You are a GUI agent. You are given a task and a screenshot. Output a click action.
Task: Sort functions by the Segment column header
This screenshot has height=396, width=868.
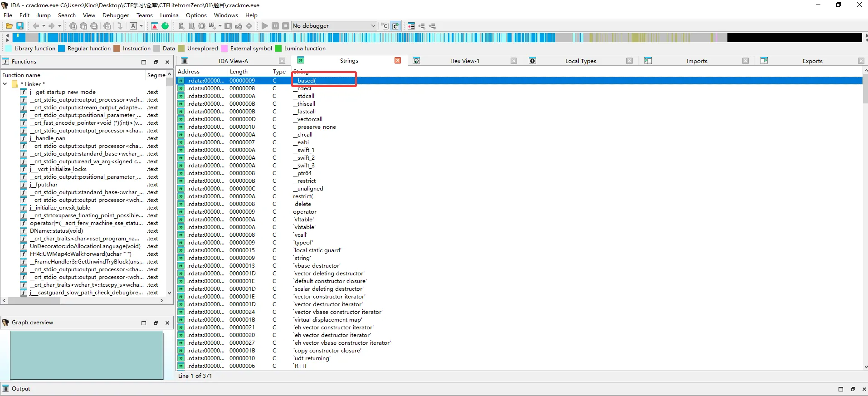click(156, 75)
